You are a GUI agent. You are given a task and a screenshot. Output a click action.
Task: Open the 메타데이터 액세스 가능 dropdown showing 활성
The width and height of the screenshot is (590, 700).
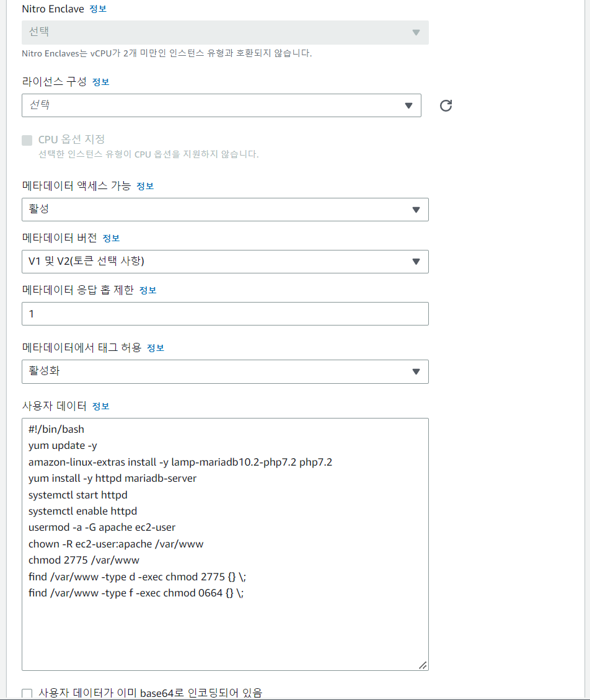pyautogui.click(x=225, y=210)
